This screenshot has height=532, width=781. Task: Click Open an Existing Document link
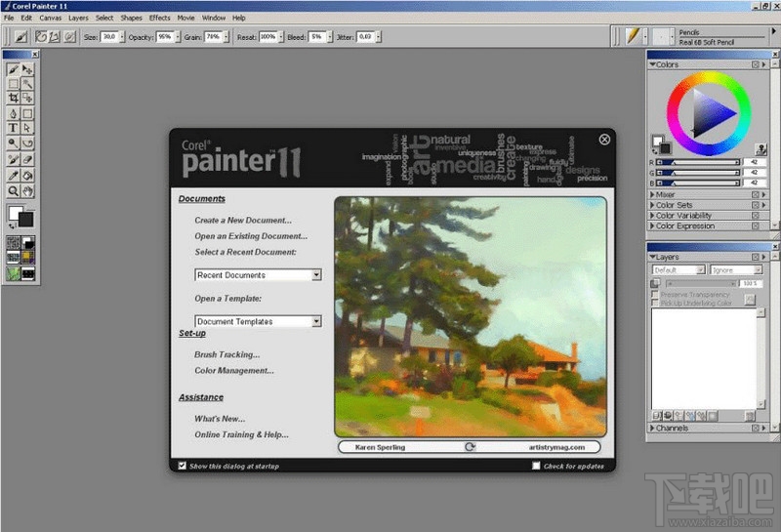(x=251, y=235)
